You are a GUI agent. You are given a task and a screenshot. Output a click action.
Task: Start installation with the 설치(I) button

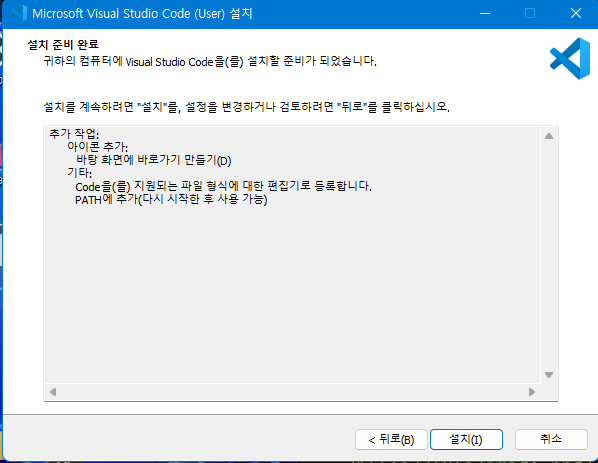point(466,440)
